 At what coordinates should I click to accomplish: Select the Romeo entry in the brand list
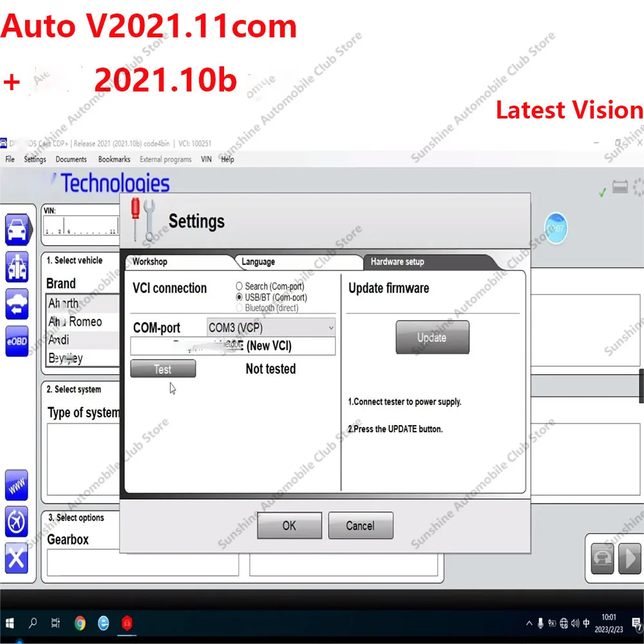(82, 321)
